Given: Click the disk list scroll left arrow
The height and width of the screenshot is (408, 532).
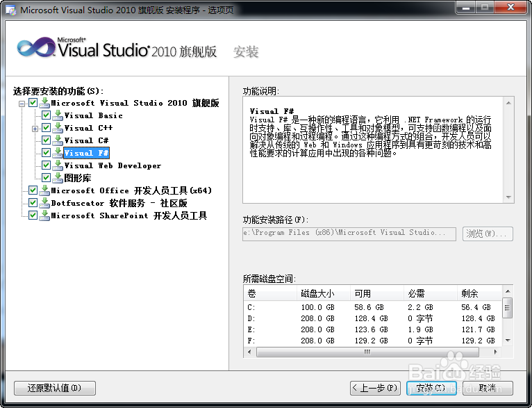Looking at the screenshot, I should point(250,352).
